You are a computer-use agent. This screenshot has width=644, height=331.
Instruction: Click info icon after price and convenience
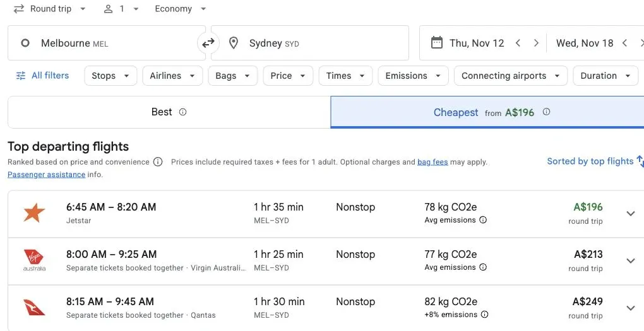coord(158,162)
